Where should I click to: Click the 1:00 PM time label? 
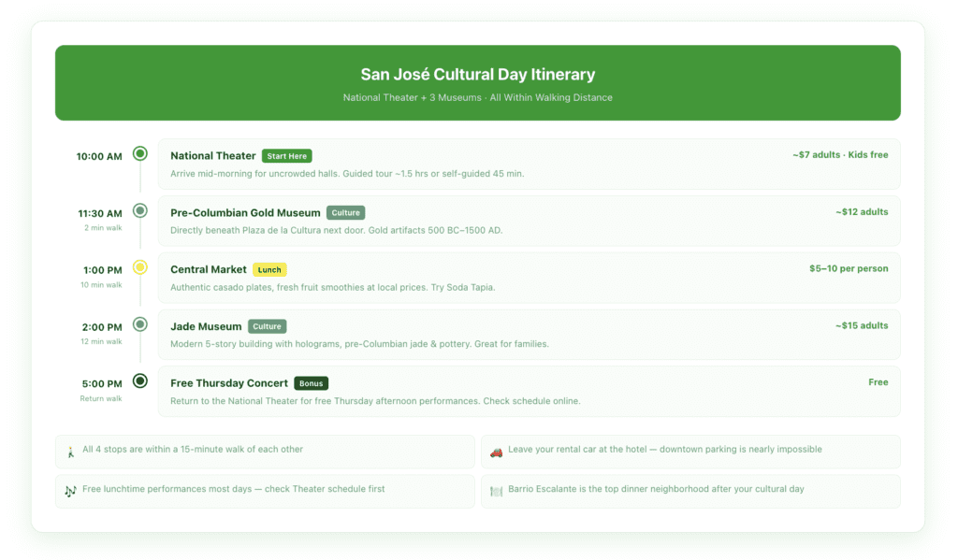point(103,270)
